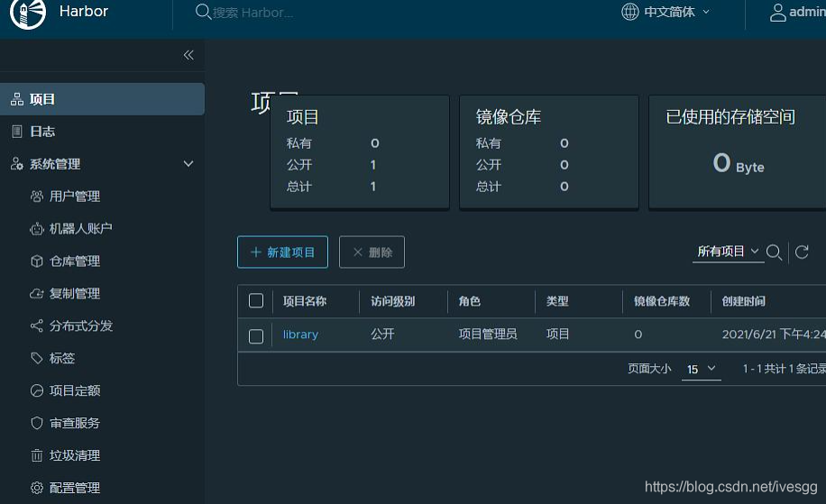Open the page size 15 dropdown
Screen dimensions: 826x504
click(x=702, y=369)
